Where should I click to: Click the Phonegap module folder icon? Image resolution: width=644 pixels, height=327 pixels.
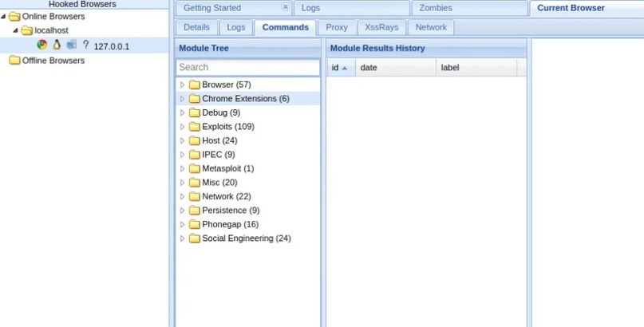point(194,224)
